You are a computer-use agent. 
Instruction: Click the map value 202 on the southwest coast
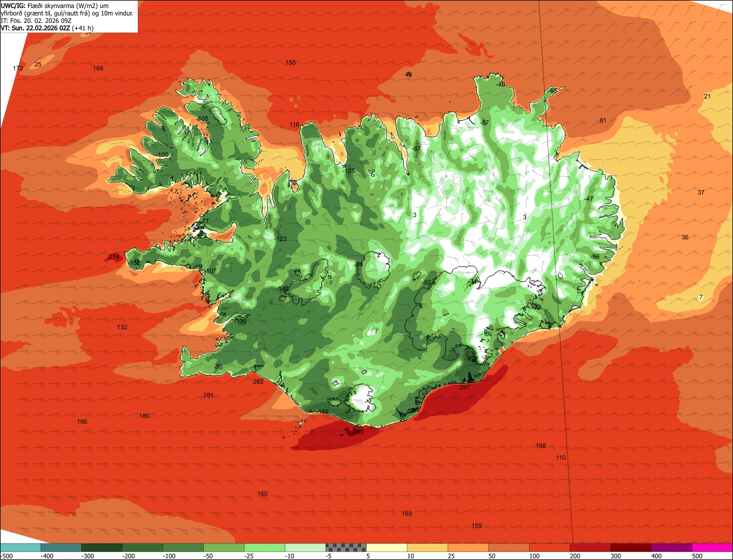coord(258,381)
